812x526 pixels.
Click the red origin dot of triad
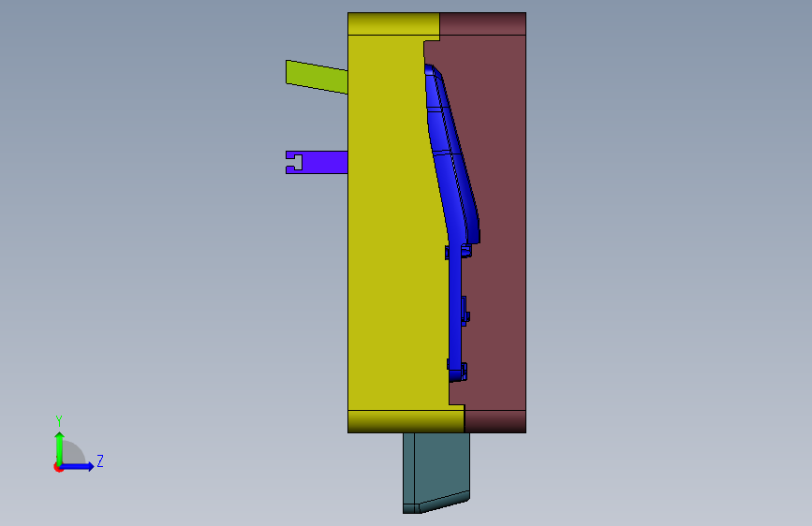click(58, 467)
